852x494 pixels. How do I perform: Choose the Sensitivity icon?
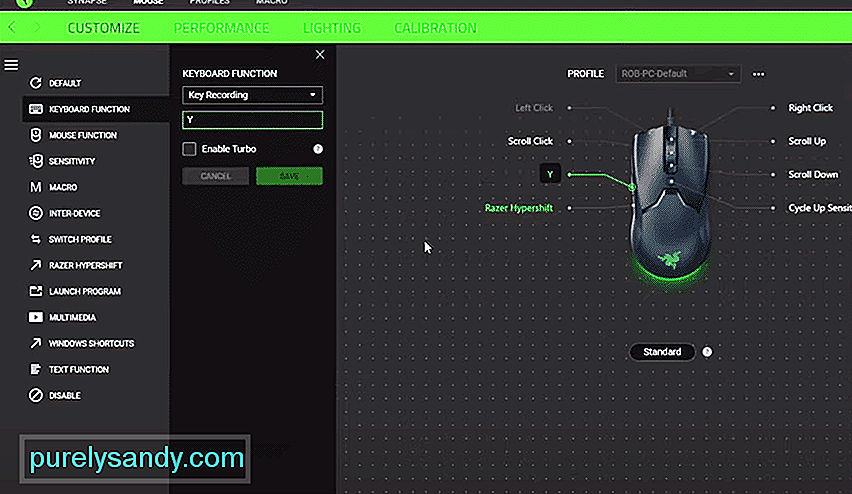click(36, 161)
